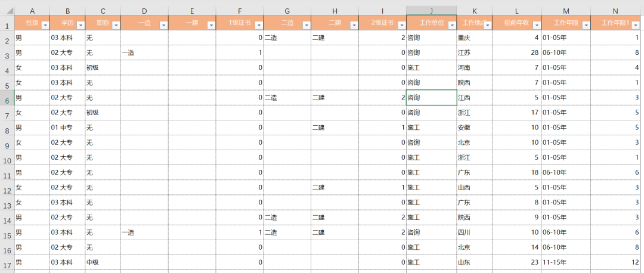Screen dimensions: 644x273
Task: Select cell containing 重庆
Action: [474, 38]
